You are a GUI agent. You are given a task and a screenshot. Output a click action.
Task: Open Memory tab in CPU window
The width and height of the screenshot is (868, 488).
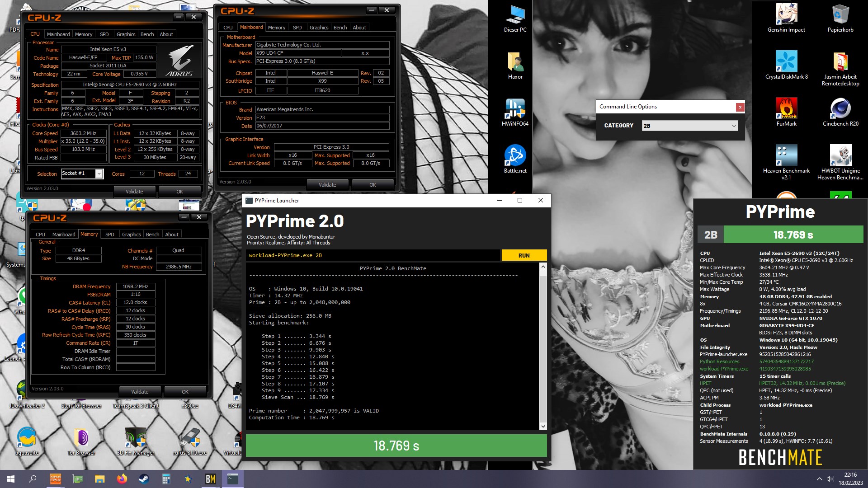pos(84,34)
